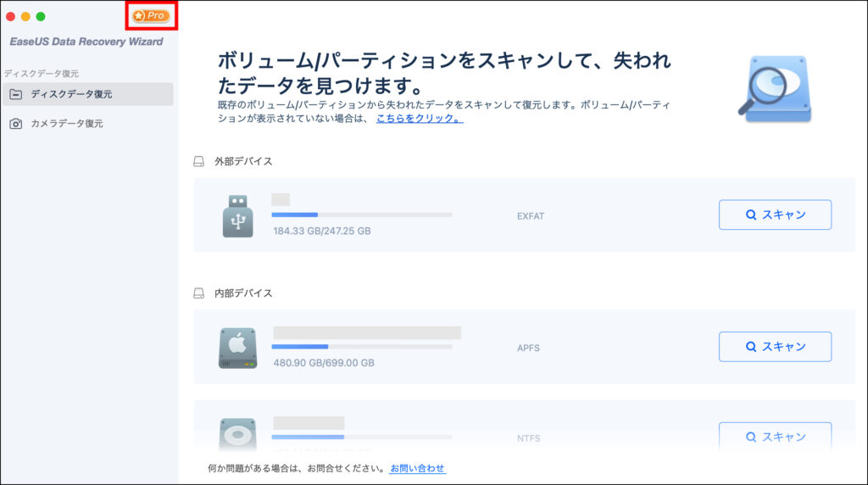Viewport: 868px width, 485px height.
Task: Click the magnifier disk illustration
Action: 775,88
